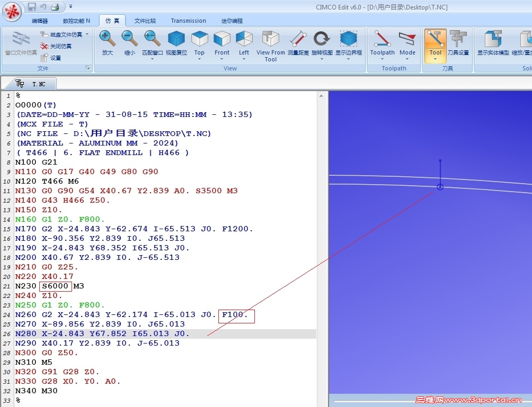Select the 仿真 ribbon tab

pyautogui.click(x=112, y=21)
